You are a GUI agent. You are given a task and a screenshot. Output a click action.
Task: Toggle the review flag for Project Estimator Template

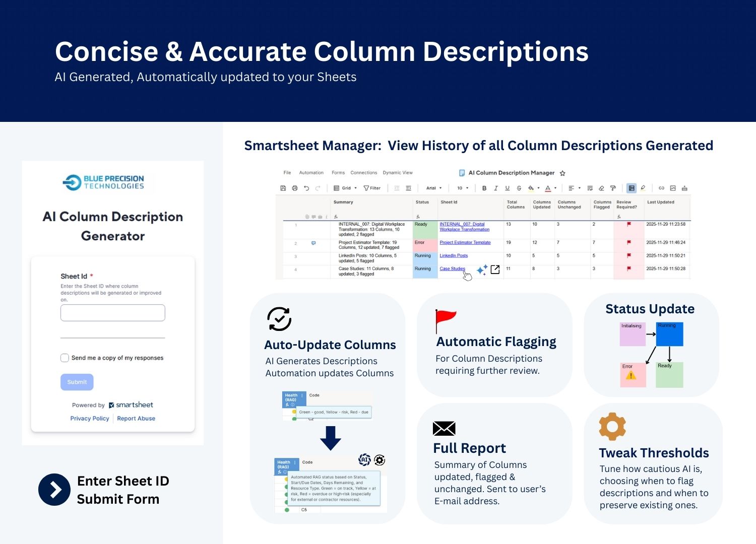[628, 243]
